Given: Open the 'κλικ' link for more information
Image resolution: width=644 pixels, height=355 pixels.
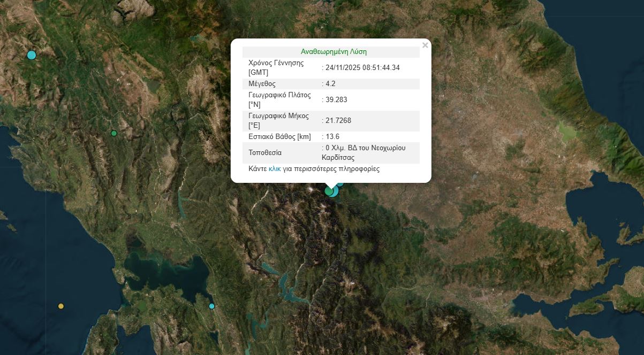Looking at the screenshot, I should [x=275, y=168].
